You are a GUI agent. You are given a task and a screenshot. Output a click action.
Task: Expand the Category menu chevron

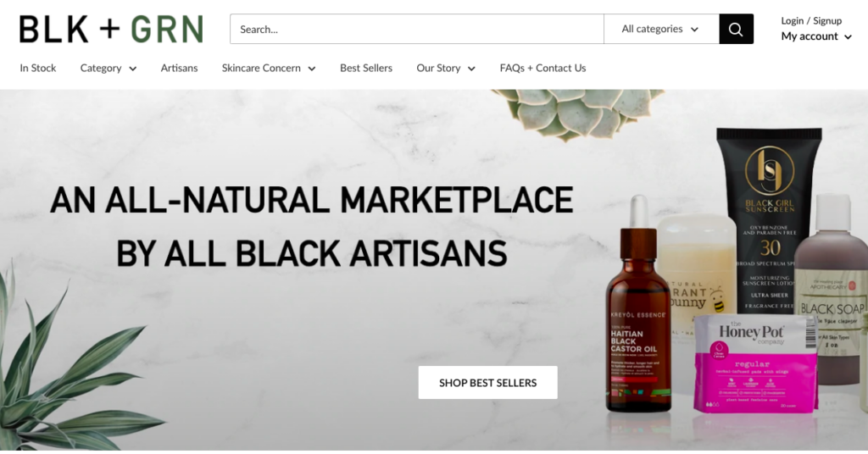tap(133, 69)
